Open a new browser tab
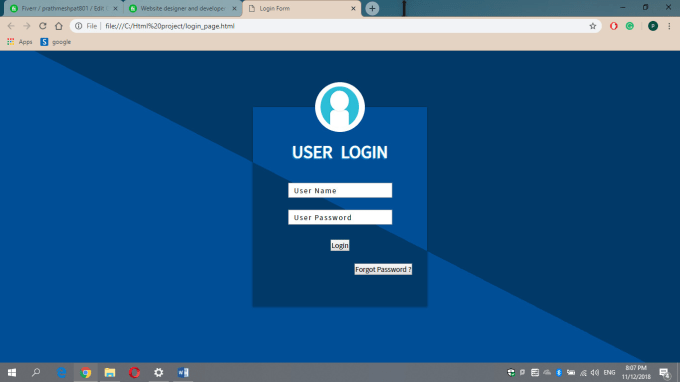The height and width of the screenshot is (382, 680). [372, 9]
